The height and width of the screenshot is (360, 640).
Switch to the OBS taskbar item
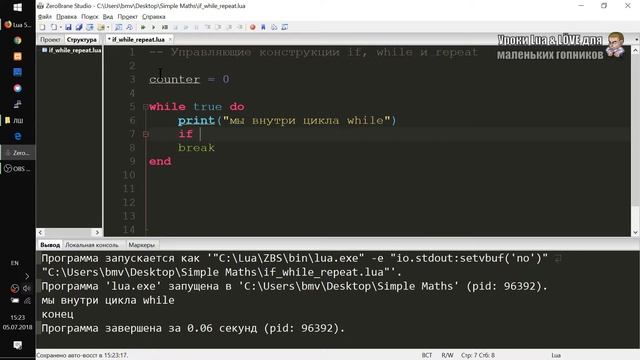(18, 169)
